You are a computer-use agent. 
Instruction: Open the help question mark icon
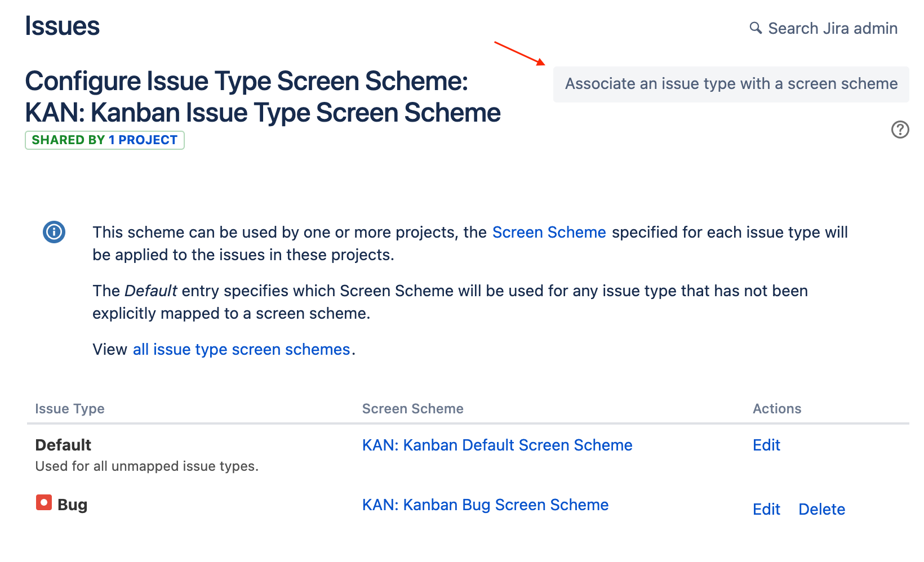tap(900, 130)
